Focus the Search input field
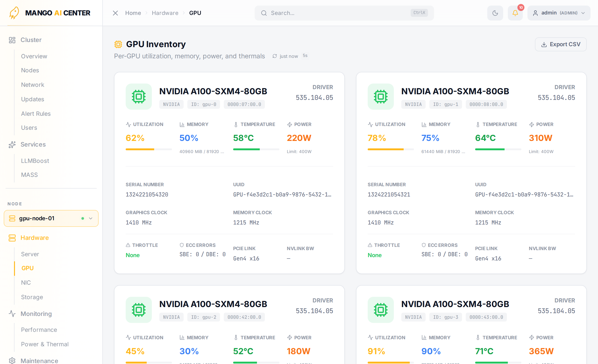 (x=344, y=13)
